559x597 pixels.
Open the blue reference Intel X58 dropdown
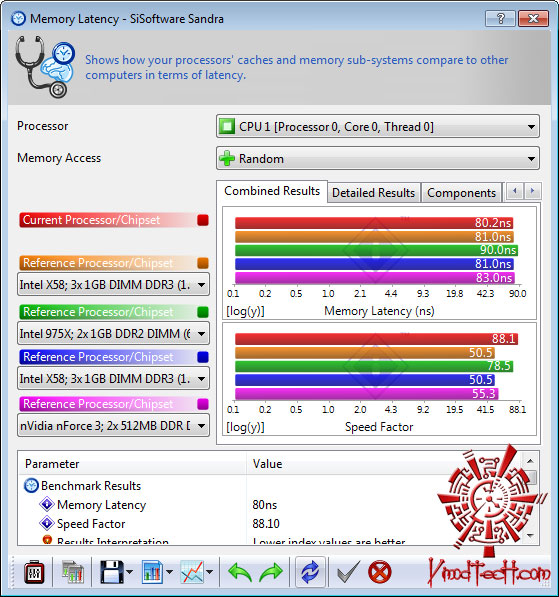click(x=113, y=378)
